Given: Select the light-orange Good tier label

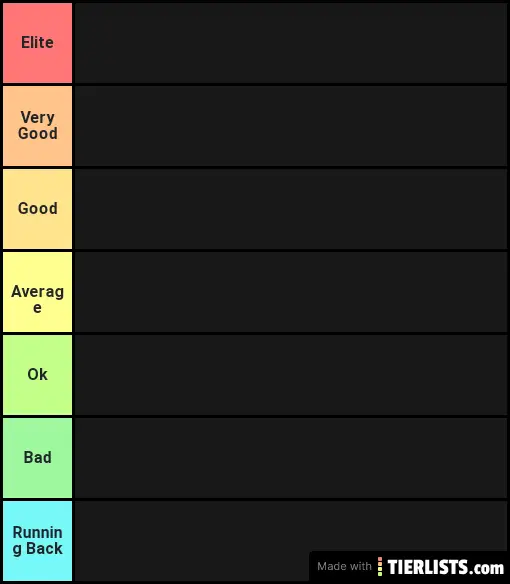Looking at the screenshot, I should (x=38, y=209).
